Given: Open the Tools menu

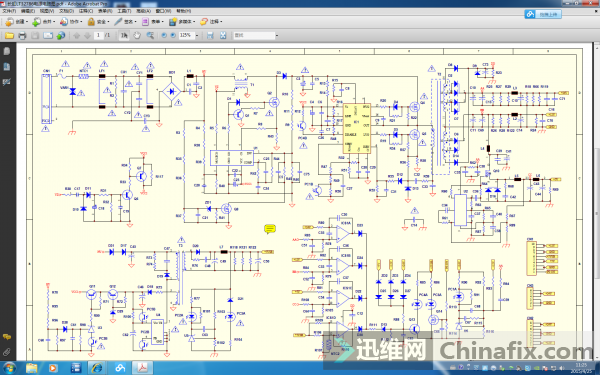Looking at the screenshot, I should click(x=124, y=11).
